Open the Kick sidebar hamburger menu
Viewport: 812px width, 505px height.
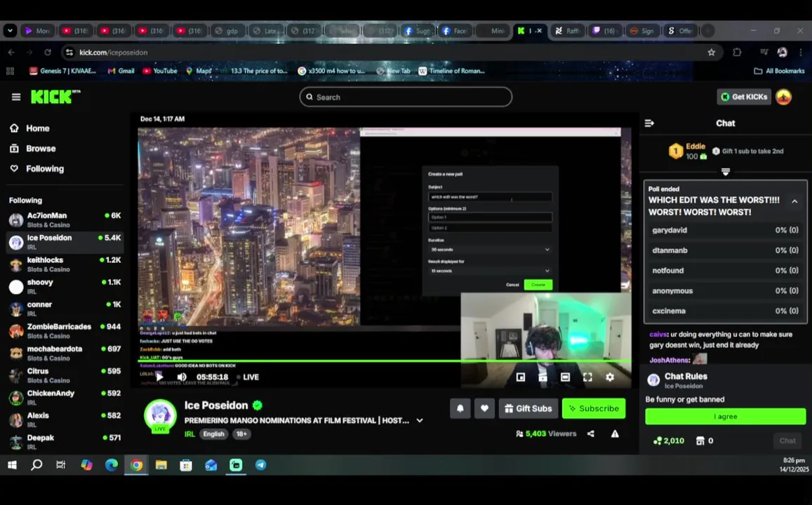point(16,97)
